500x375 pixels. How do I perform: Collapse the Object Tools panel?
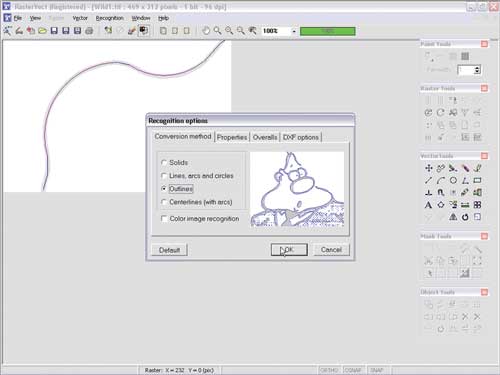tap(484, 292)
